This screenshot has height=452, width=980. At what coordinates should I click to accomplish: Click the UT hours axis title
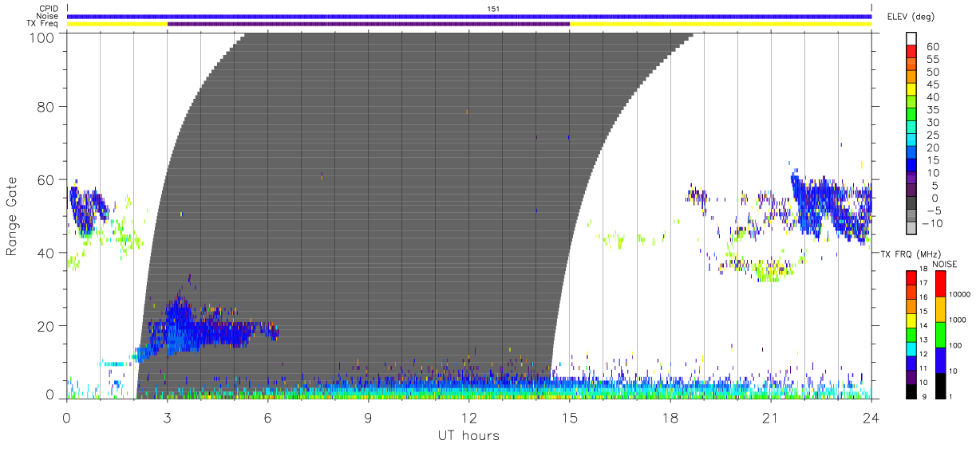468,435
